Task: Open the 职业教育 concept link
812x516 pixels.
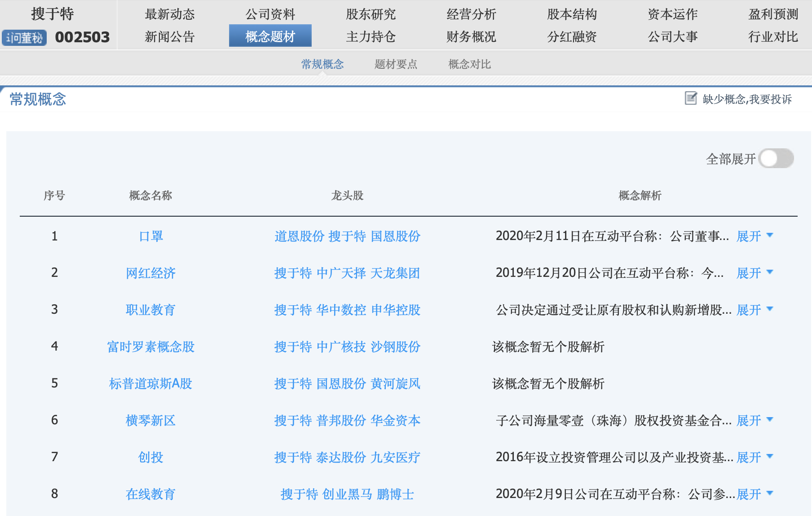Action: click(x=151, y=310)
